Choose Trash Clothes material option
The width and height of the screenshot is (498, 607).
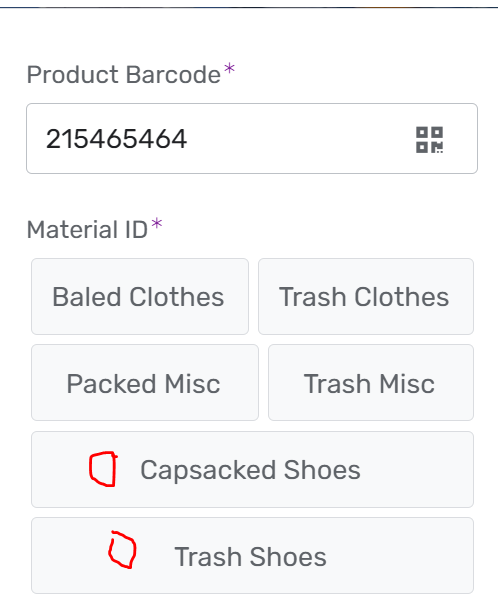366,297
